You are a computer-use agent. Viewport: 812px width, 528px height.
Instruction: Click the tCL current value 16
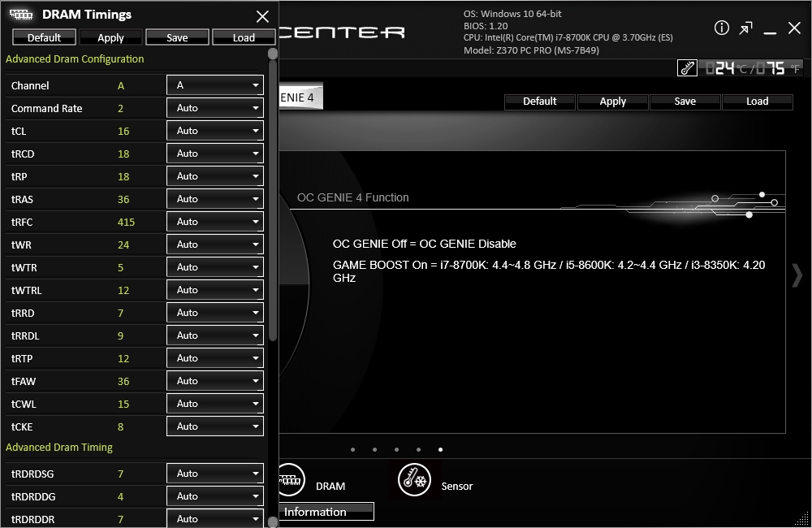[123, 131]
